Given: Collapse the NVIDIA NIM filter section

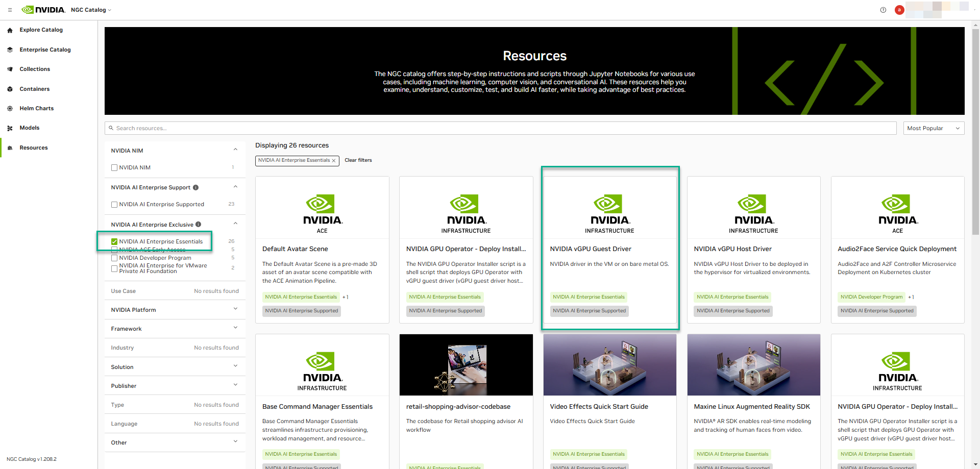Looking at the screenshot, I should 235,150.
